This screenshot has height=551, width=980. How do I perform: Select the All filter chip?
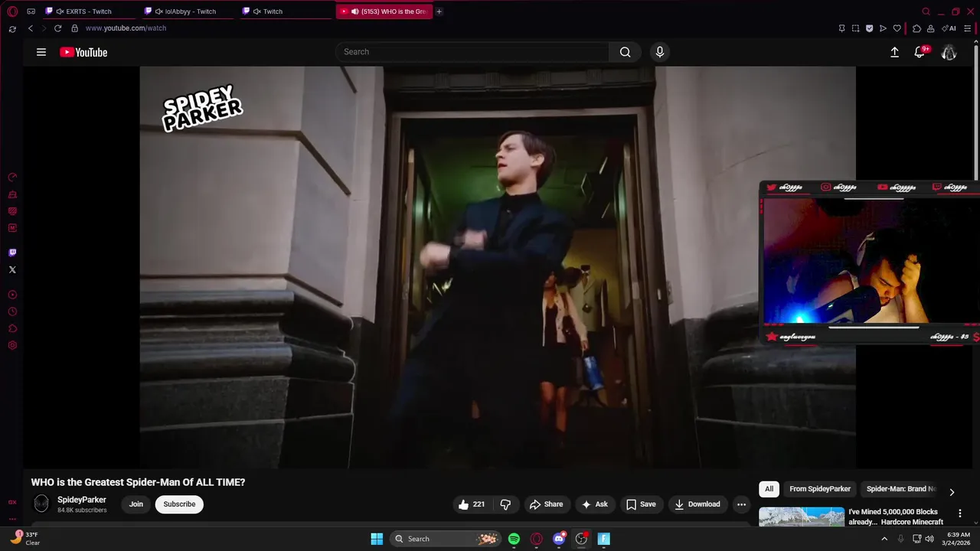point(769,489)
